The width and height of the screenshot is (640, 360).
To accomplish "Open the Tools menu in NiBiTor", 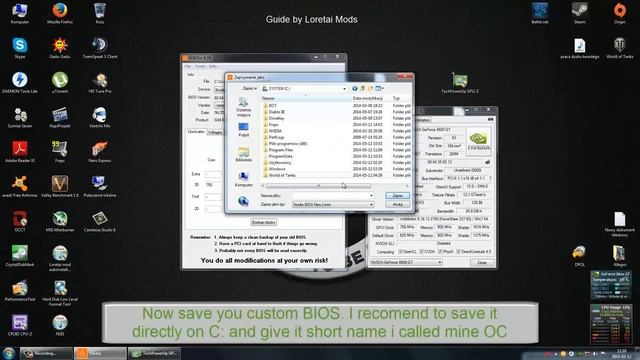I will click(x=200, y=66).
